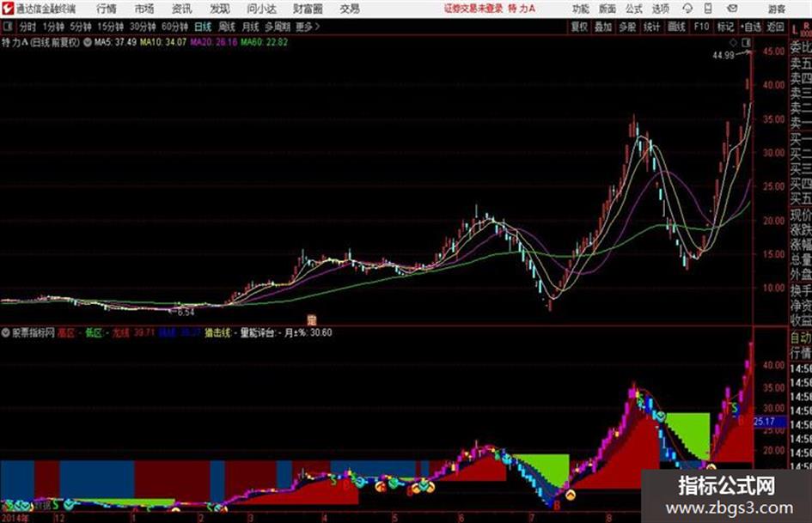Click the diamond icon above chart
The height and width of the screenshot is (523, 812).
click(x=733, y=42)
